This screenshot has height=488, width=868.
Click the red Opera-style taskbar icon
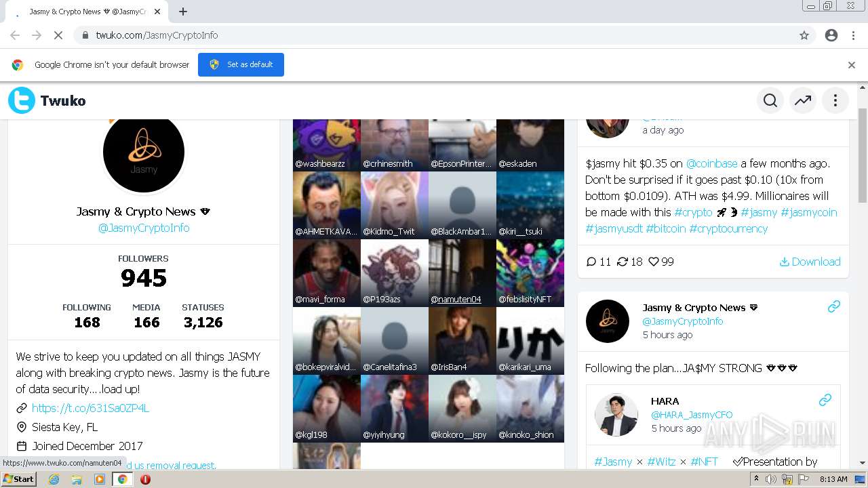[145, 479]
